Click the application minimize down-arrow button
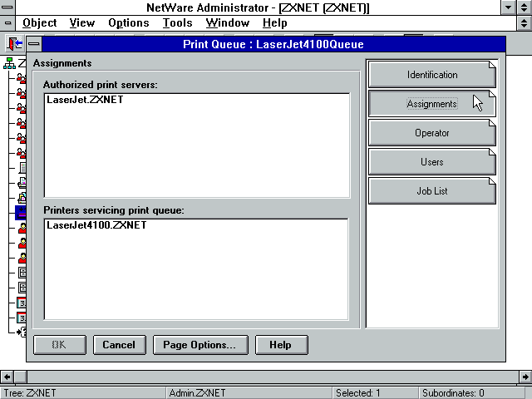This screenshot has width=532, height=399. (x=508, y=7)
